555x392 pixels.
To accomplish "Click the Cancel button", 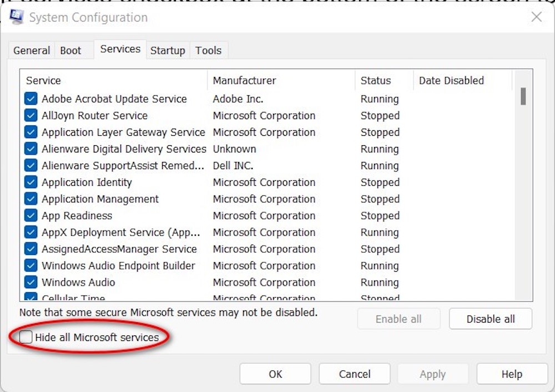I will (x=354, y=374).
